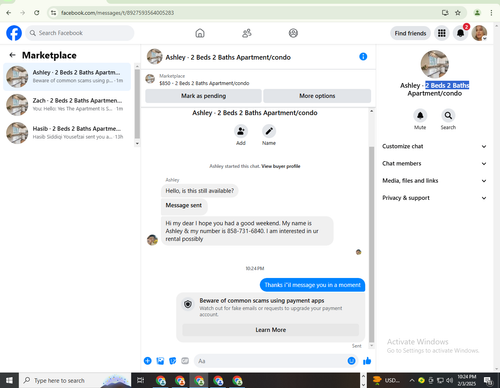Open the account profile picture menu

coord(479,33)
